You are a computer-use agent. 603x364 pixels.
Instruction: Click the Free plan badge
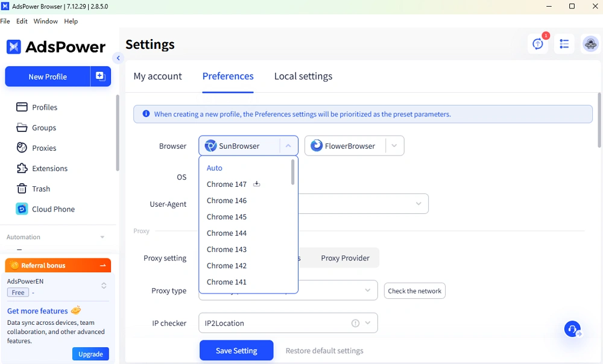[x=18, y=292]
